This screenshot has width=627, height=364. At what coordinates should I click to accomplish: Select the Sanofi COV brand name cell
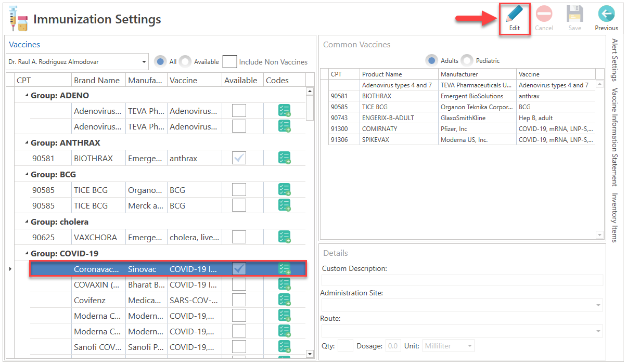point(98,347)
